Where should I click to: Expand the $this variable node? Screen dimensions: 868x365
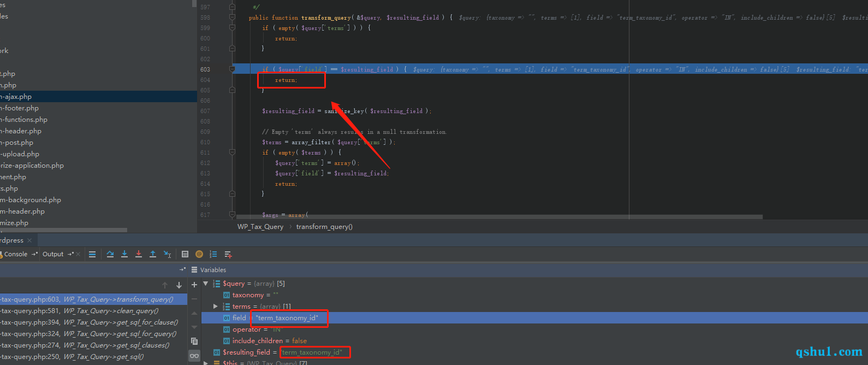click(x=206, y=362)
